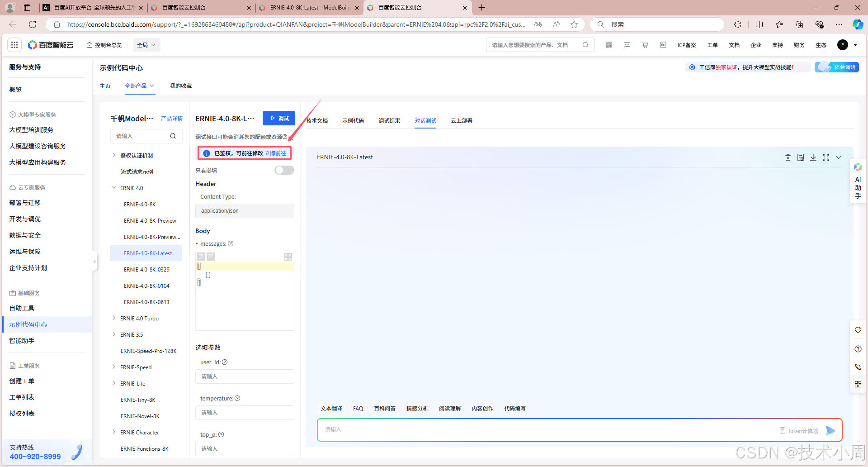868x467 pixels.
Task: Expand the ERNIE 4.0 Turbo tree node
Action: tap(113, 318)
